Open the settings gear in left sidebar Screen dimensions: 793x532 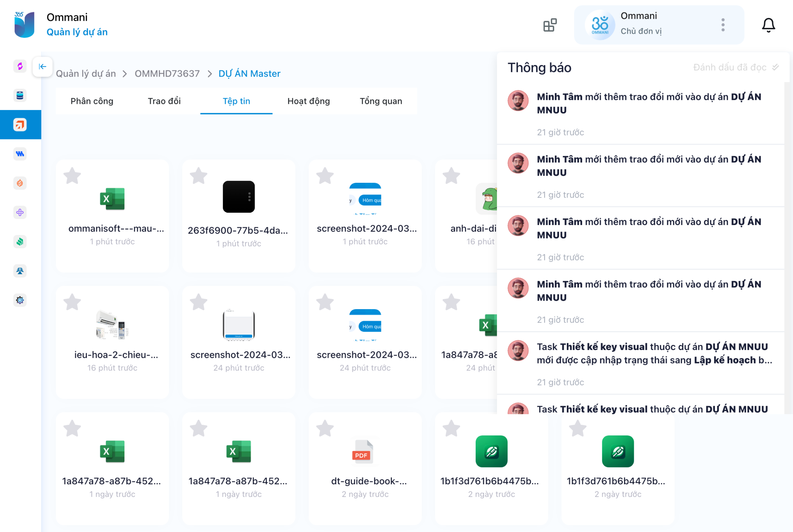[20, 300]
